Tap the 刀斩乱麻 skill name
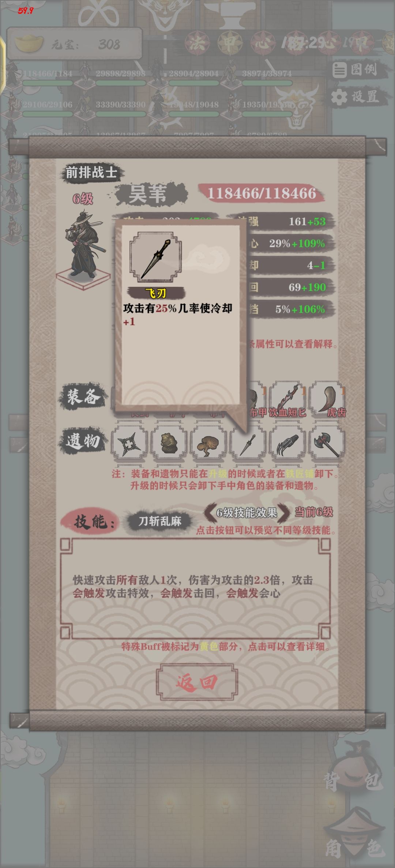The height and width of the screenshot is (868, 395). tap(160, 521)
